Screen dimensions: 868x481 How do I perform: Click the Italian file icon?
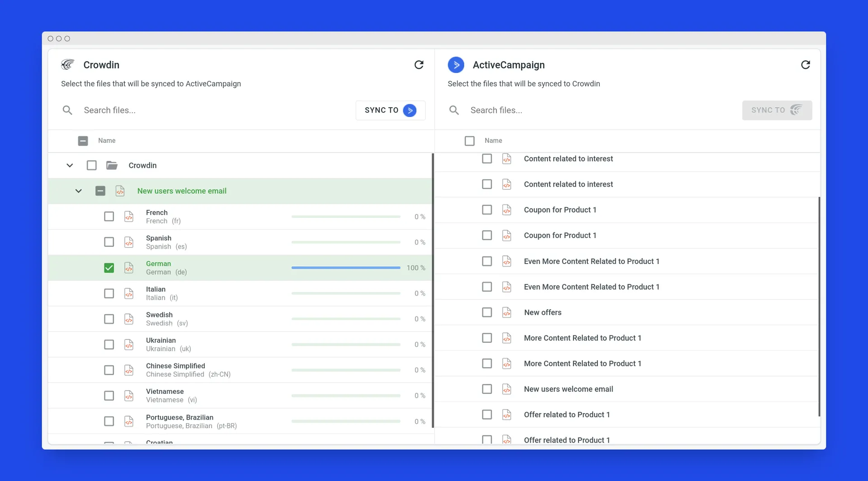tap(129, 293)
